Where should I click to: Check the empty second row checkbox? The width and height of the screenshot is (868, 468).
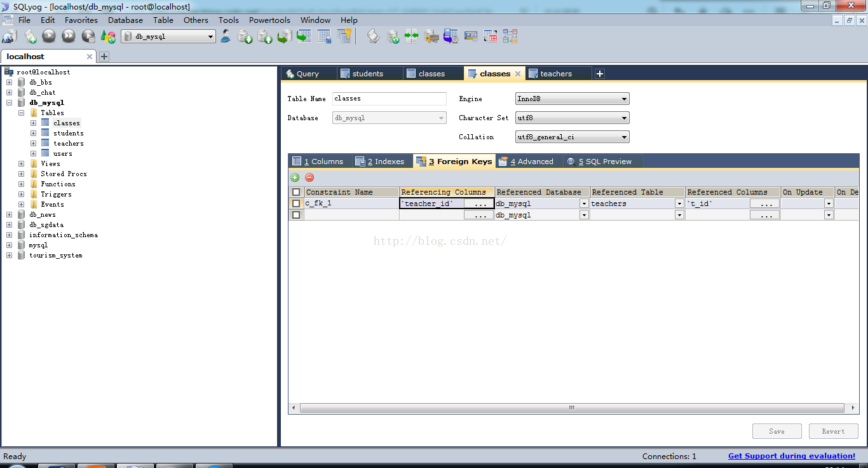(x=296, y=215)
